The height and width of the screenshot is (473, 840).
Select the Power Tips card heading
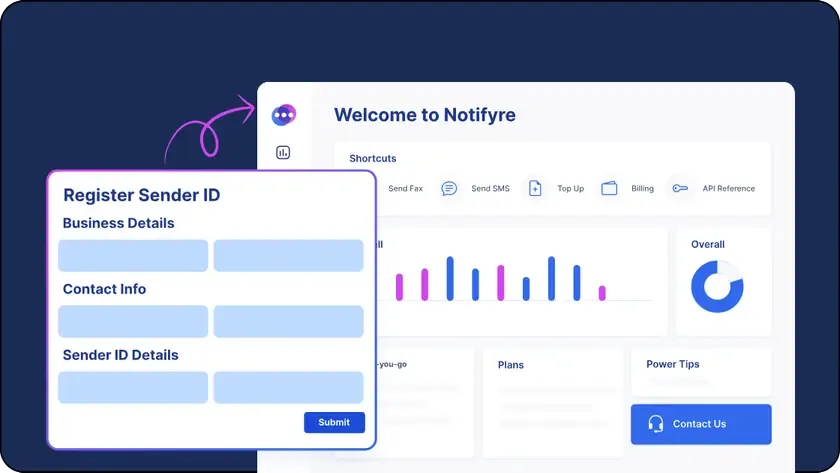(672, 364)
